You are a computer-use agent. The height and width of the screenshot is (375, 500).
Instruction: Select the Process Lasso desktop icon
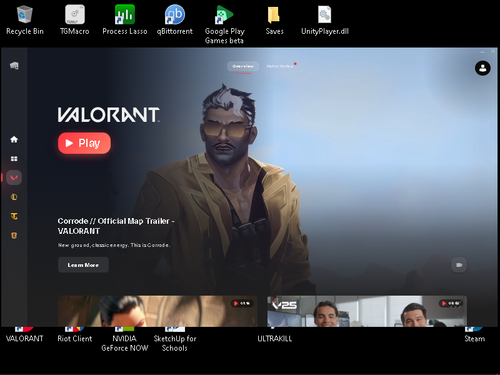point(125,20)
